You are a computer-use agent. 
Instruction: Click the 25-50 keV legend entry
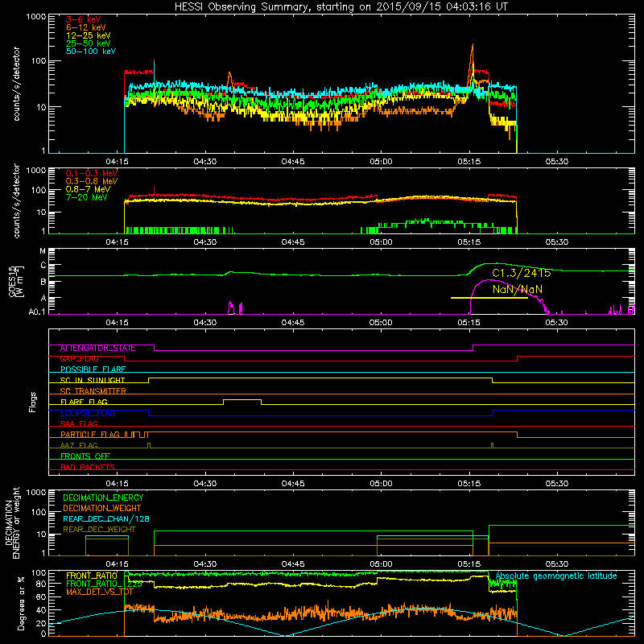pos(89,43)
